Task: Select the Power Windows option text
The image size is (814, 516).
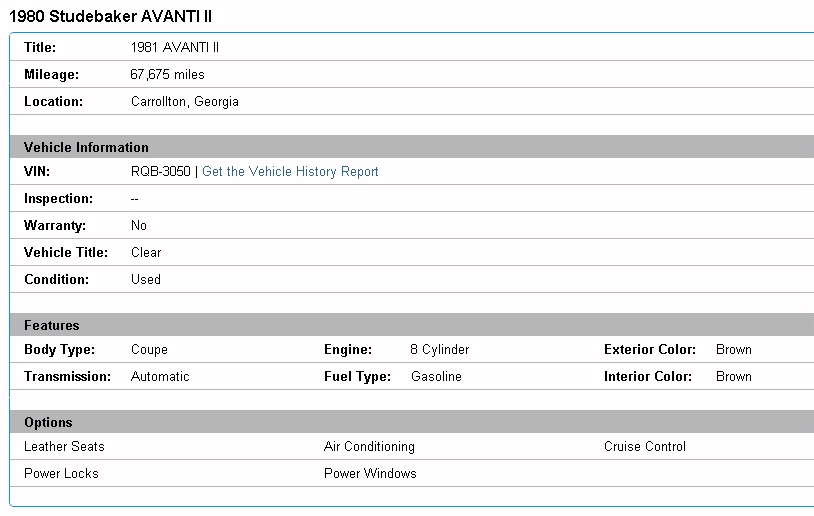Action: pyautogui.click(x=370, y=474)
